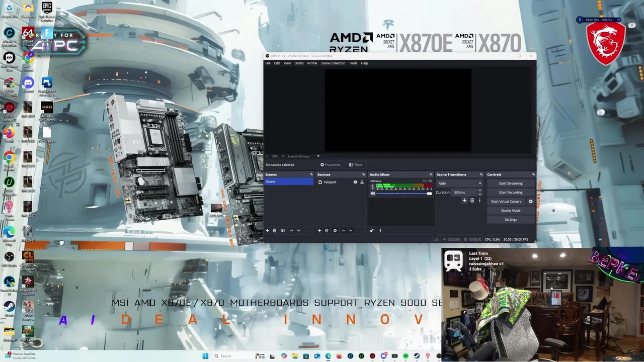The width and height of the screenshot is (644, 362).
Task: Enable Studio Mode button
Action: tap(511, 211)
